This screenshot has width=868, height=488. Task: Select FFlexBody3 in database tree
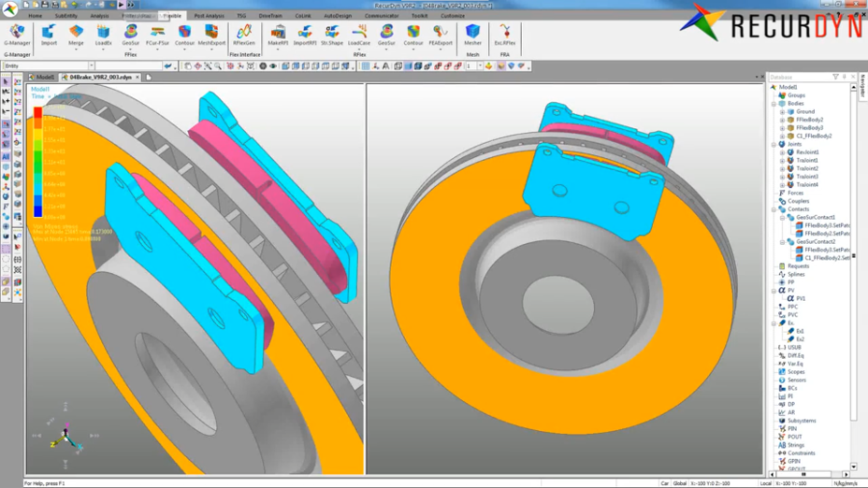pos(809,128)
